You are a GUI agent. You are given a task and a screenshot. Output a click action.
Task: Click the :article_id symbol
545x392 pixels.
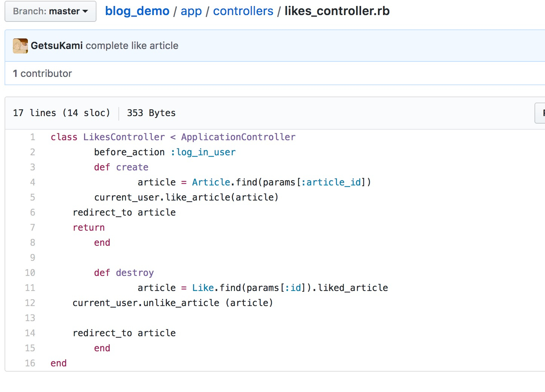pyautogui.click(x=331, y=182)
